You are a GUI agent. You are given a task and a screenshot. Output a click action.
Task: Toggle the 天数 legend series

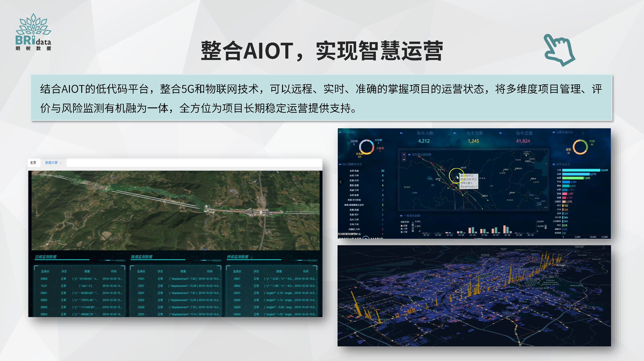[x=404, y=232]
